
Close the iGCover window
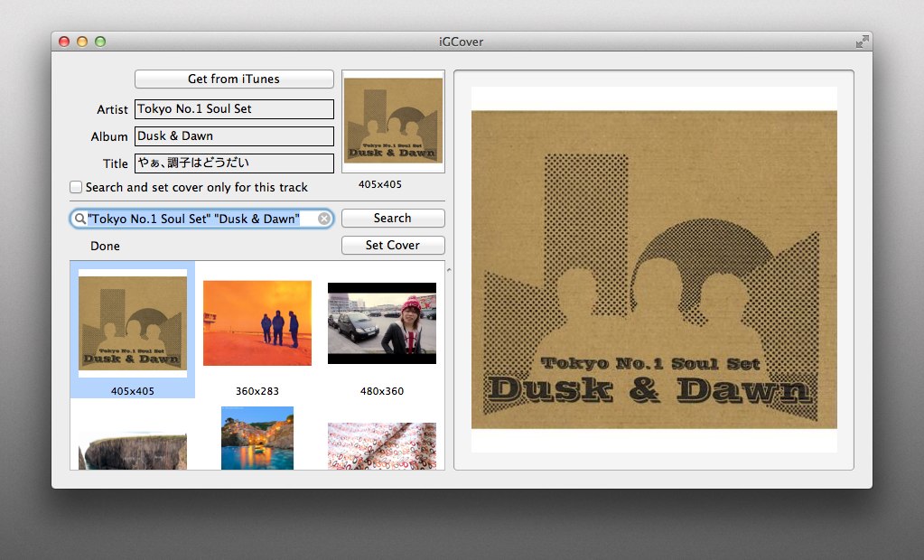pos(64,42)
